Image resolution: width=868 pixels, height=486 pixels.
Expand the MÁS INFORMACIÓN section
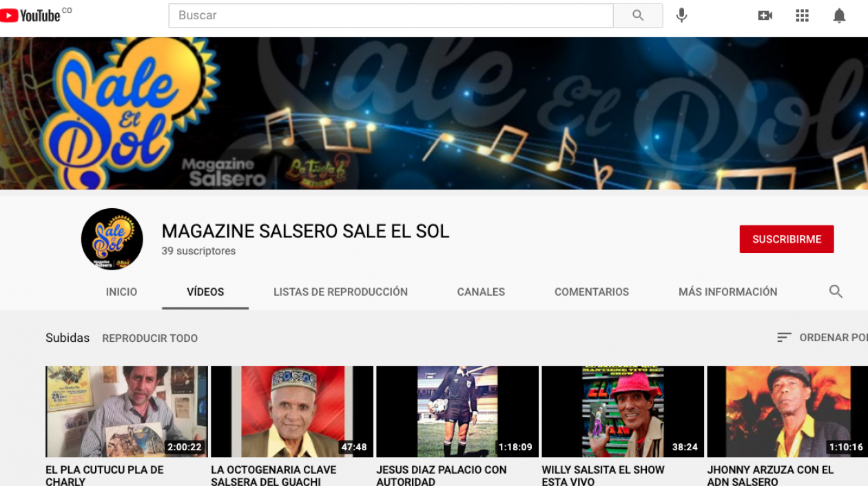click(x=727, y=292)
